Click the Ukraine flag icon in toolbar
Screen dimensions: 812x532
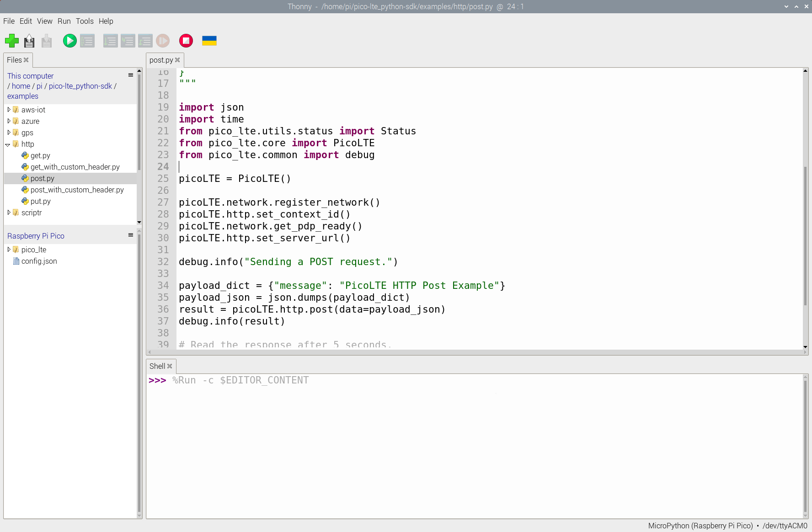(209, 41)
